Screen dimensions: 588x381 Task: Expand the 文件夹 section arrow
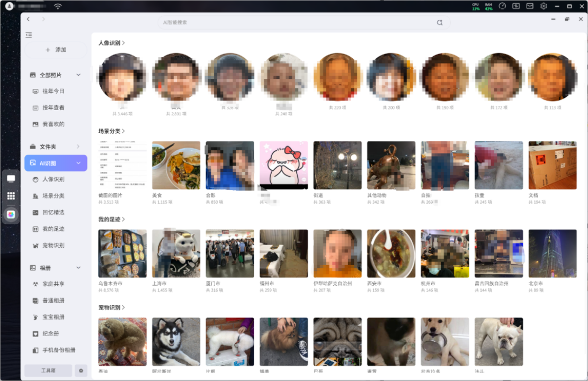(78, 147)
